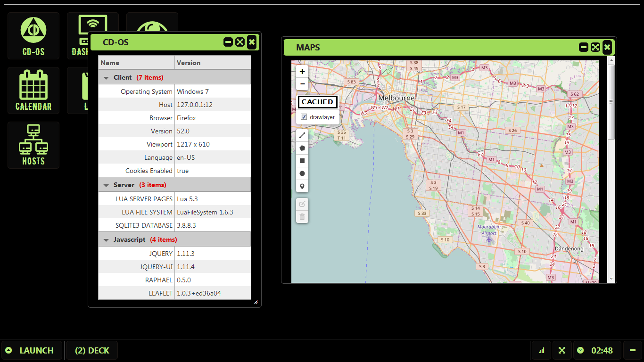The image size is (644, 362).
Task: Click the Maps window vertical scrollbar
Action: pos(611,102)
